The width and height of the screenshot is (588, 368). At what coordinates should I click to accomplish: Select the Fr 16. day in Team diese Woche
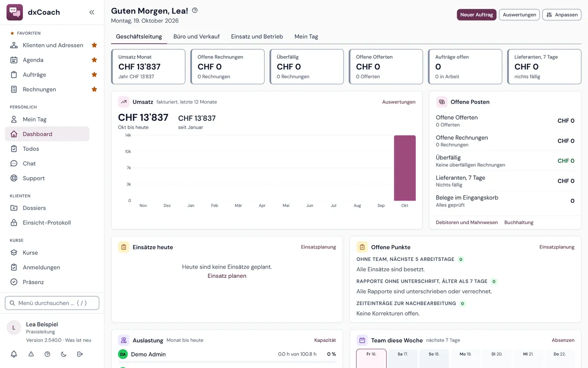[371, 358]
